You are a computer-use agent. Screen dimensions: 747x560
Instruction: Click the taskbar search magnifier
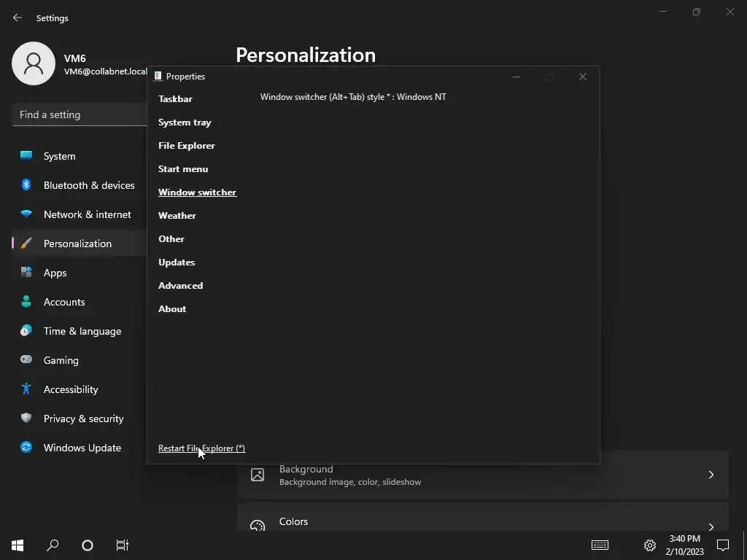pyautogui.click(x=53, y=545)
